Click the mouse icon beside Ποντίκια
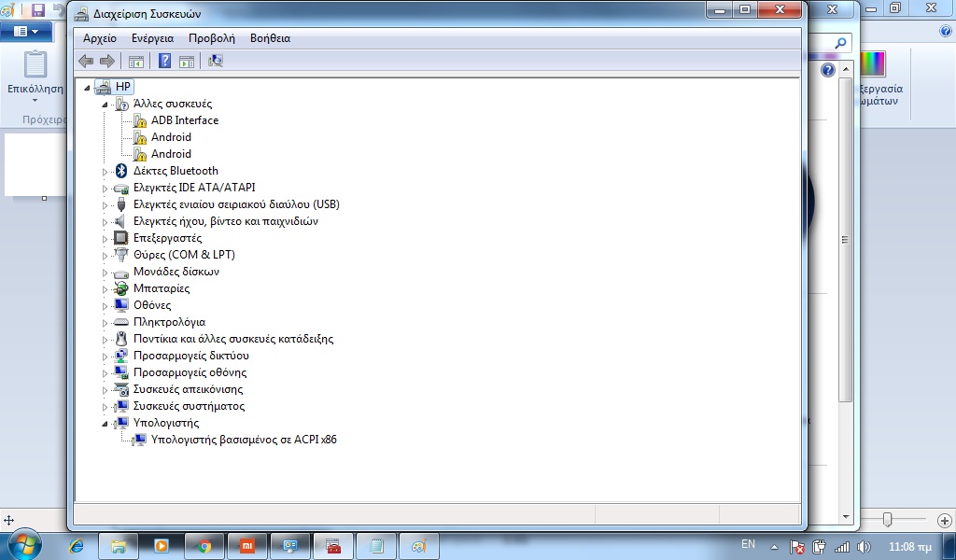 [121, 339]
